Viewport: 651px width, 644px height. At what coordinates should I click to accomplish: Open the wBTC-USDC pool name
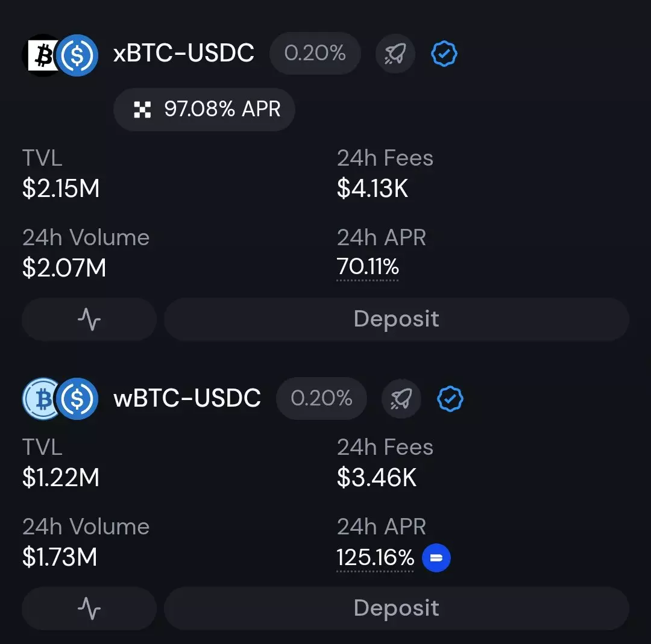[x=187, y=399]
